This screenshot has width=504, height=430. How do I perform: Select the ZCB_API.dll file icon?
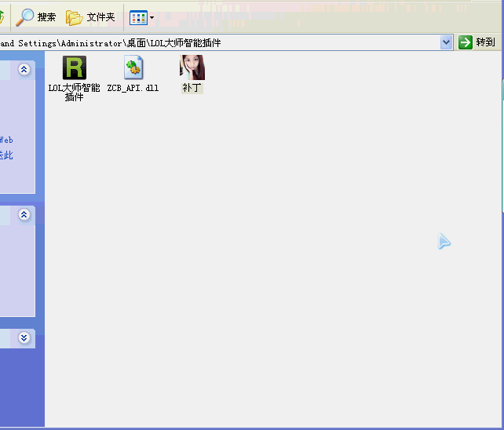(133, 67)
